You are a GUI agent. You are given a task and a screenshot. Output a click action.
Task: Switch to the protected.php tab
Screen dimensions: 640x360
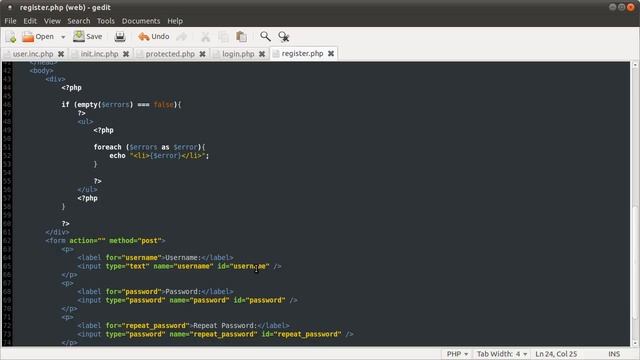click(x=170, y=54)
